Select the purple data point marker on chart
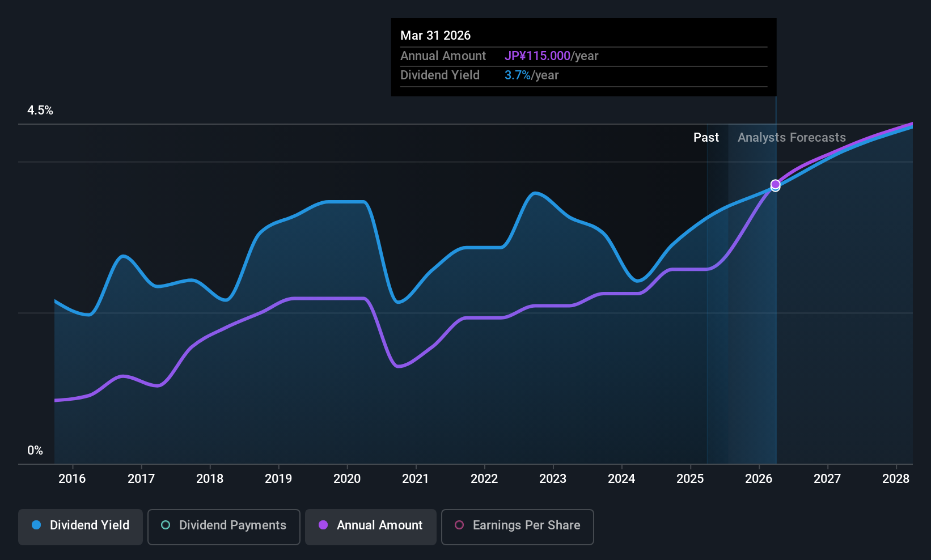This screenshot has height=560, width=931. pyautogui.click(x=775, y=184)
